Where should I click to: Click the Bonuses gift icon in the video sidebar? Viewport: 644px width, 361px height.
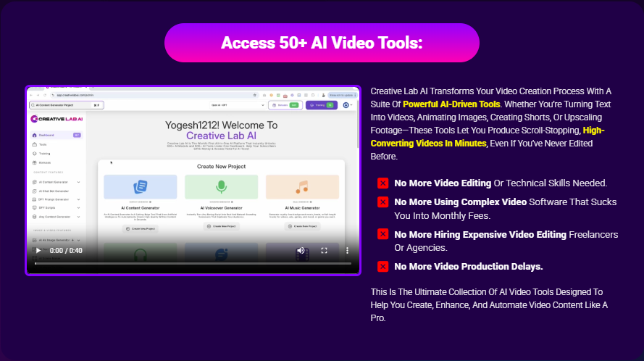click(x=35, y=162)
